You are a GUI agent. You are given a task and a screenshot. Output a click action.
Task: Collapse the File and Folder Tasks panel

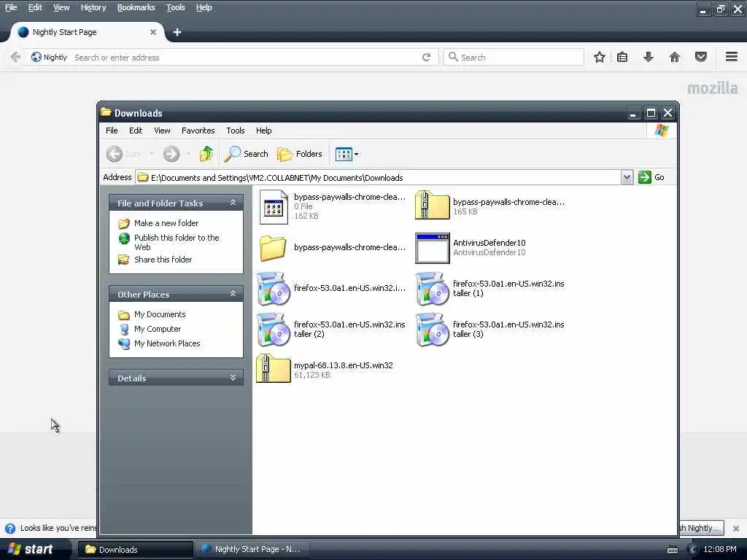[x=233, y=203]
